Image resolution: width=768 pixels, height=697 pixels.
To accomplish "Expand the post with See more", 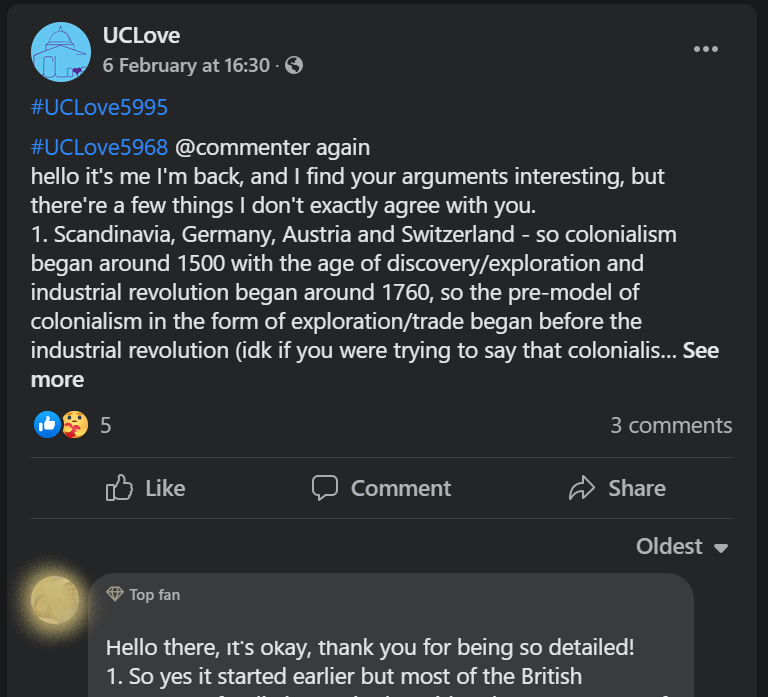I will (x=375, y=365).
